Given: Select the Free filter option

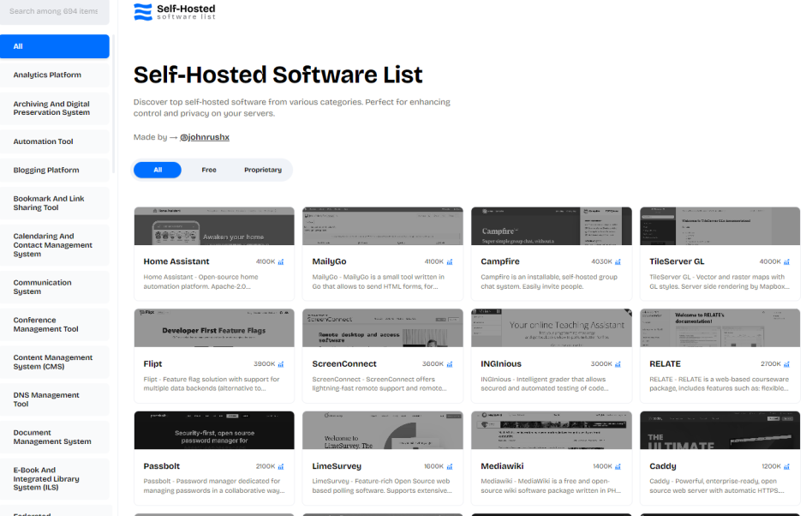Looking at the screenshot, I should [209, 170].
